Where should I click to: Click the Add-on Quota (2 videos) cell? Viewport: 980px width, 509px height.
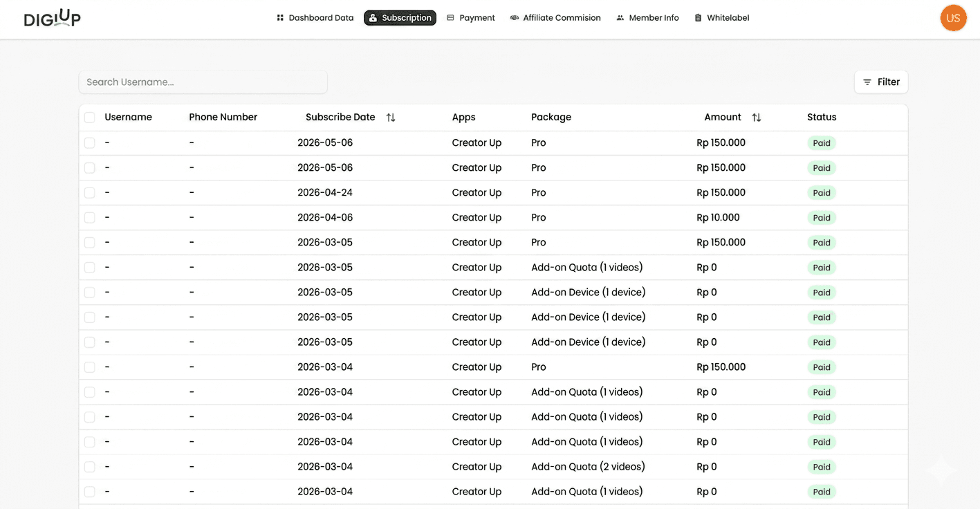point(588,467)
